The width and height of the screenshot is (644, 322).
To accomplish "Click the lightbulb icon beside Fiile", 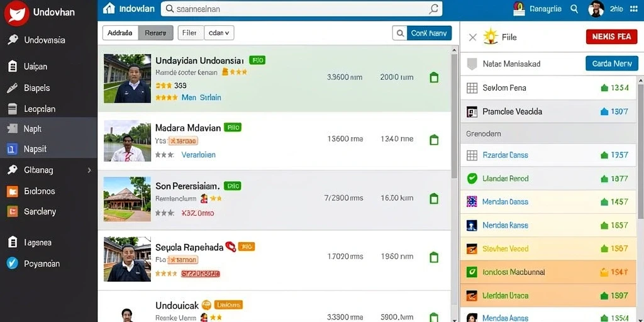I will click(491, 37).
